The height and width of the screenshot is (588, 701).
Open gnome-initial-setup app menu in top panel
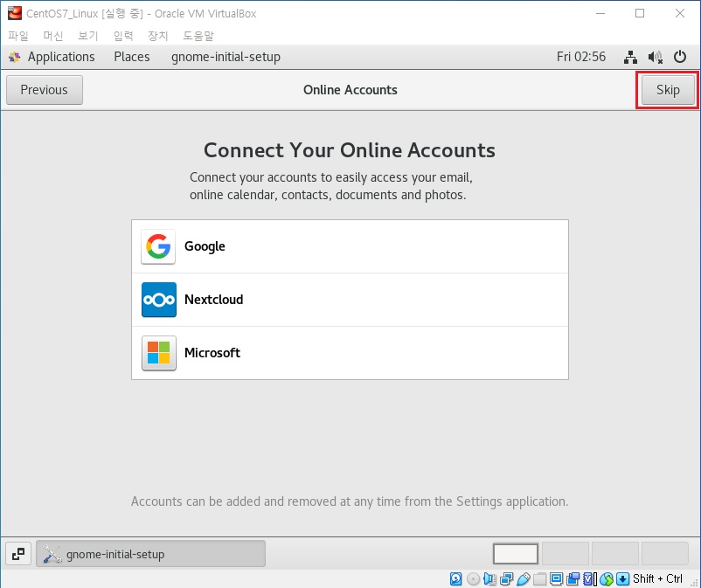click(x=226, y=57)
